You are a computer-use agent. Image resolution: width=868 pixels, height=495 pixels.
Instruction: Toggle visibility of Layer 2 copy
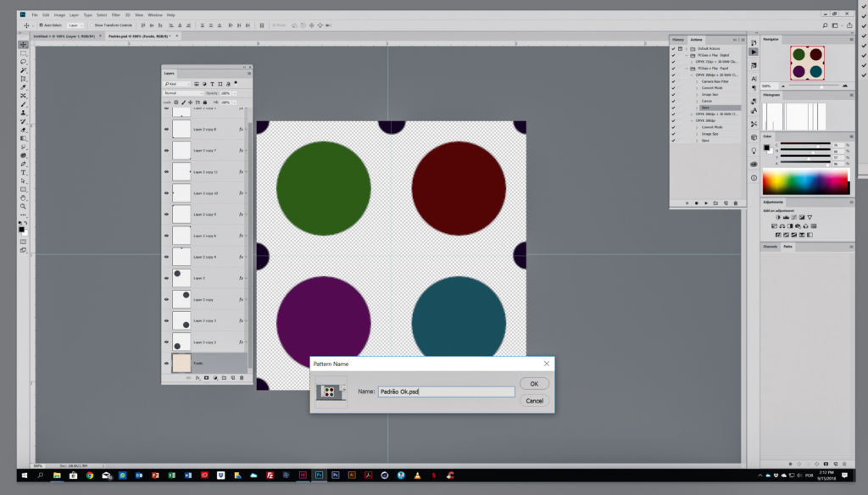pyautogui.click(x=167, y=299)
